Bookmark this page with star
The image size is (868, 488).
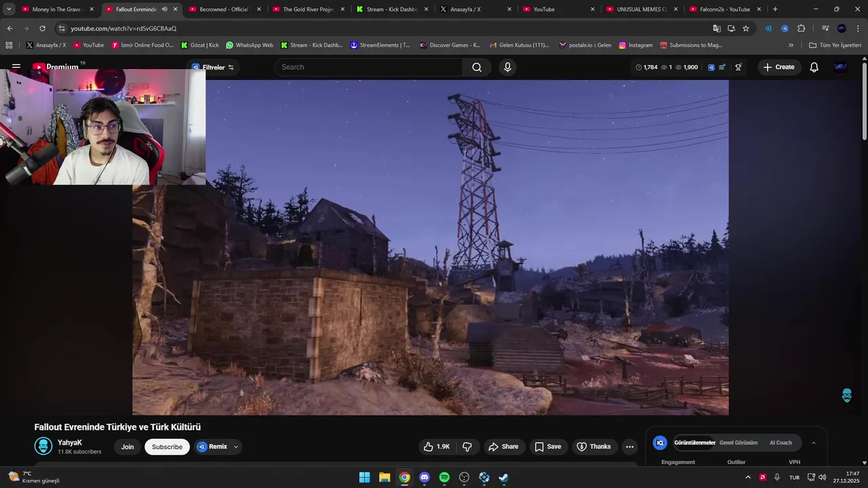pyautogui.click(x=746, y=28)
